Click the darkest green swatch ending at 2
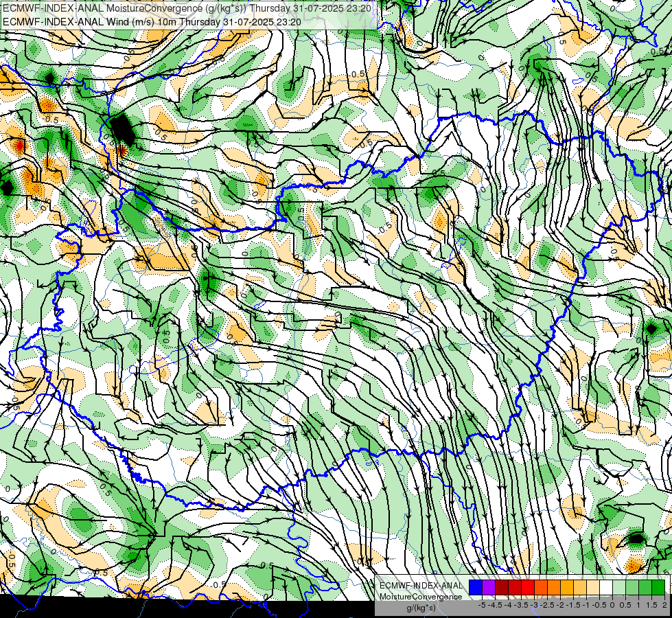 (x=659, y=587)
